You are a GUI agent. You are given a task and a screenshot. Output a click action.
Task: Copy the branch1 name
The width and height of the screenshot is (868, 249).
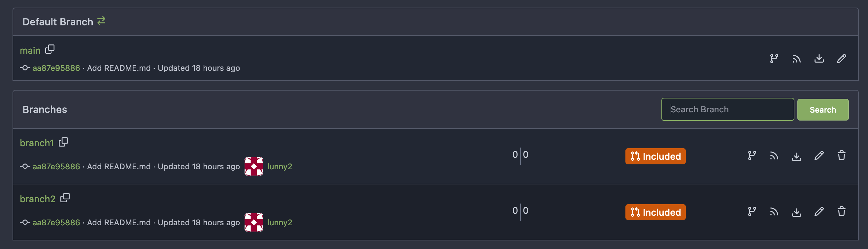[63, 142]
